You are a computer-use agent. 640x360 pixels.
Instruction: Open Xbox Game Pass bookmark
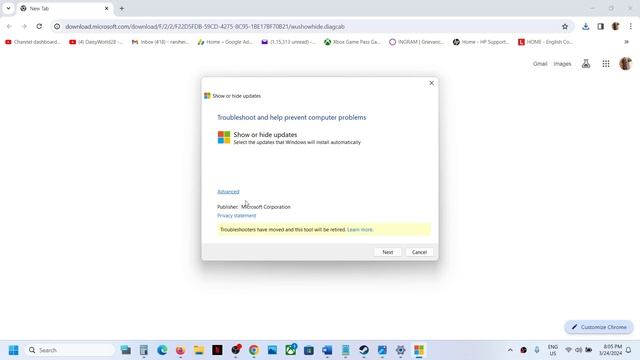click(x=352, y=42)
